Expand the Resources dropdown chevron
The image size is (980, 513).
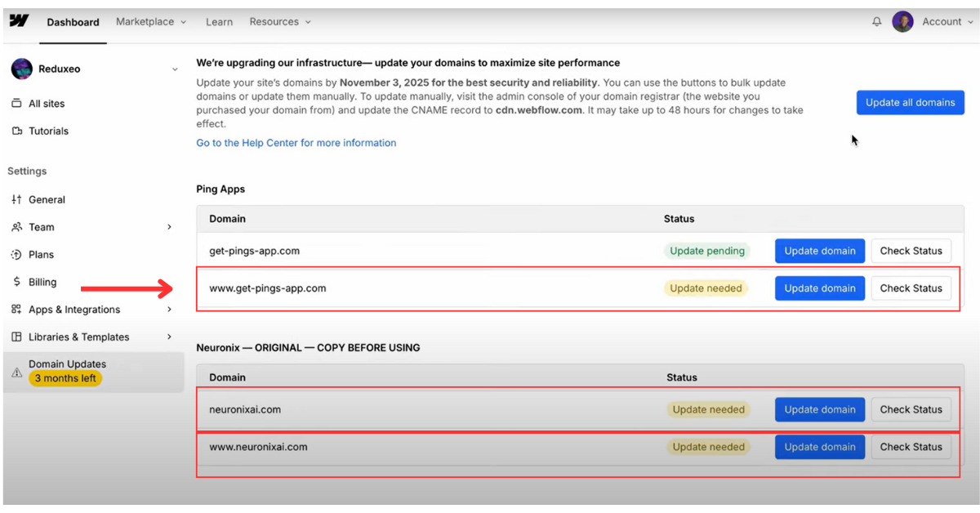308,23
